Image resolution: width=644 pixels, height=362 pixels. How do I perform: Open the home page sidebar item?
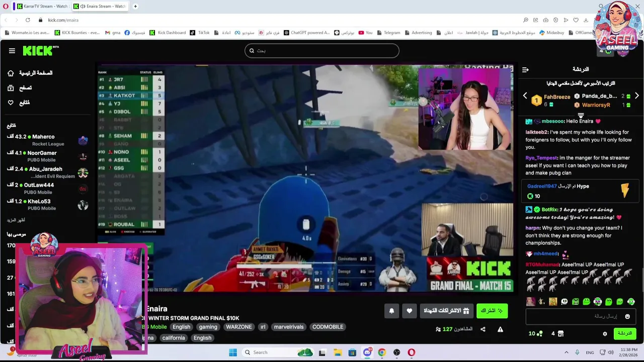click(x=30, y=73)
